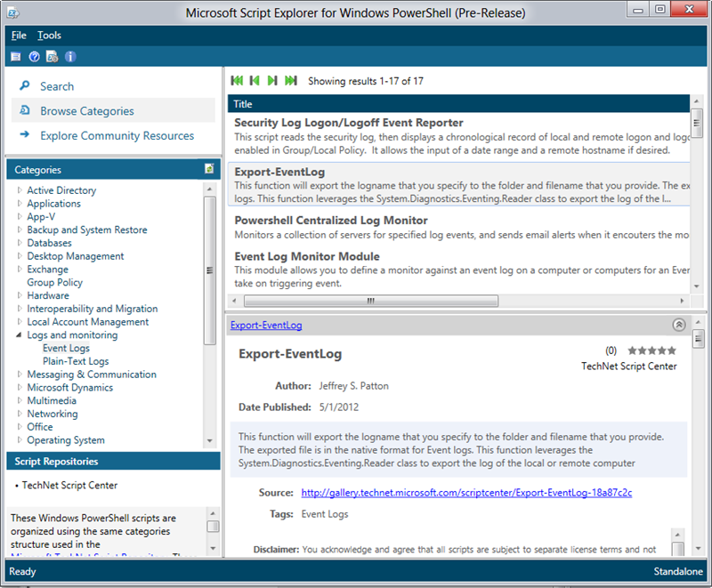The width and height of the screenshot is (712, 588).
Task: Click the blue information icon
Action: click(70, 57)
